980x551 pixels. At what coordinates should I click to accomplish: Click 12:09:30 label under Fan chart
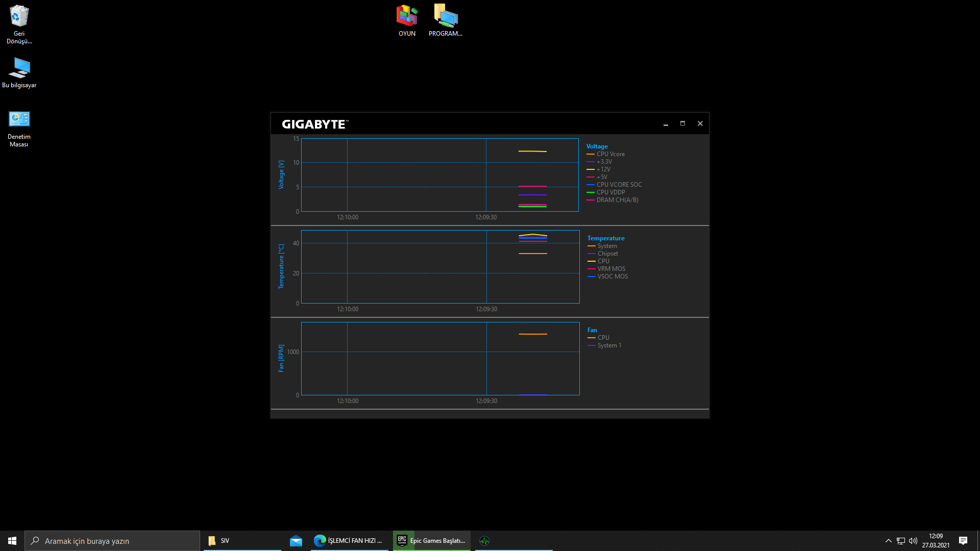click(486, 400)
